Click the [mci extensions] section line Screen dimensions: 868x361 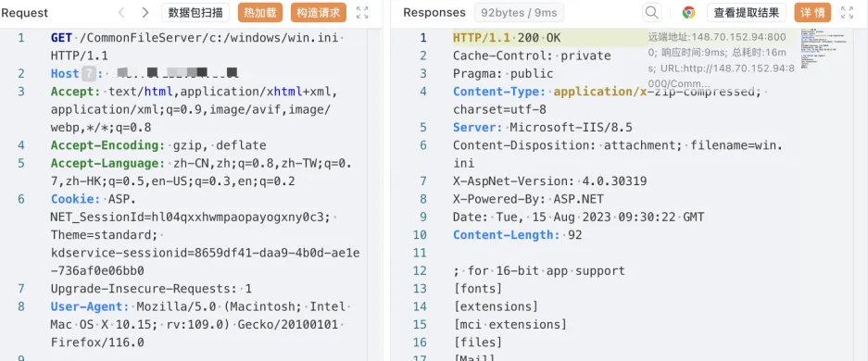(x=509, y=325)
